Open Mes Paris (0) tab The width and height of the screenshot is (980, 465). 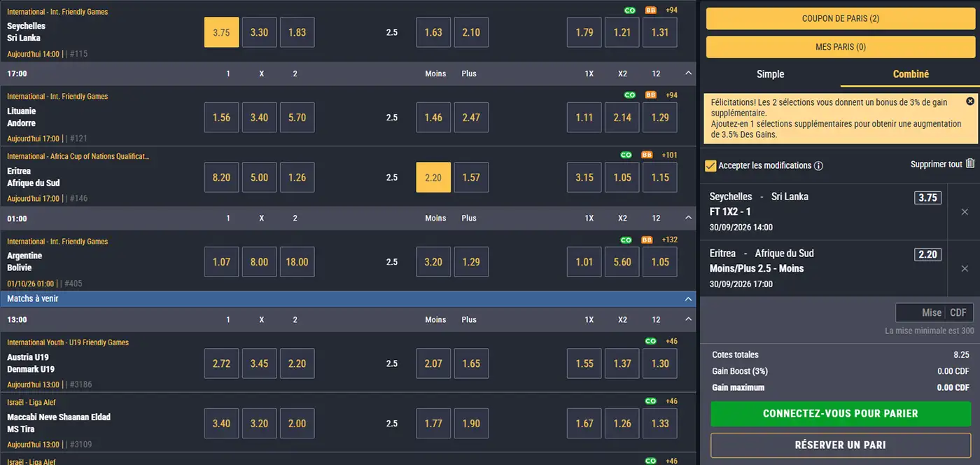click(x=840, y=47)
